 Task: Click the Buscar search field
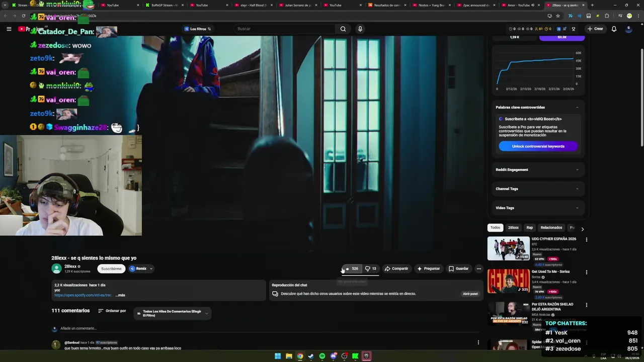[x=284, y=29]
